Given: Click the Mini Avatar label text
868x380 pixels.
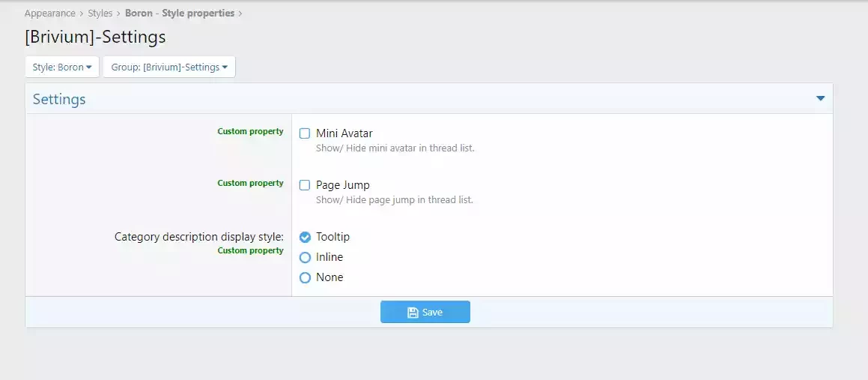Looking at the screenshot, I should 345,133.
